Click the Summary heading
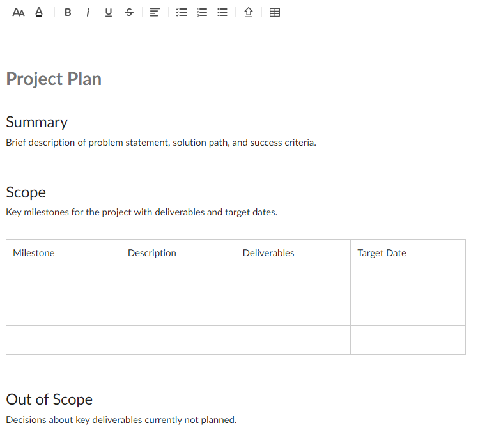487x448 pixels. point(37,122)
